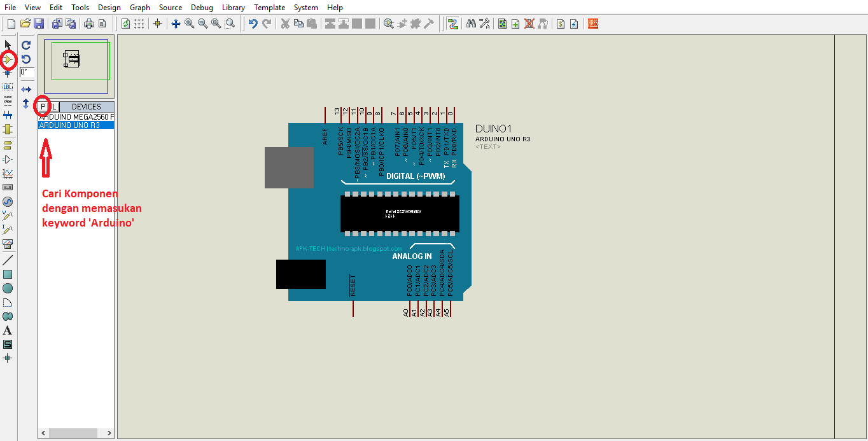This screenshot has width=868, height=441.
Task: Select 2D line graphics tool
Action: 8,260
